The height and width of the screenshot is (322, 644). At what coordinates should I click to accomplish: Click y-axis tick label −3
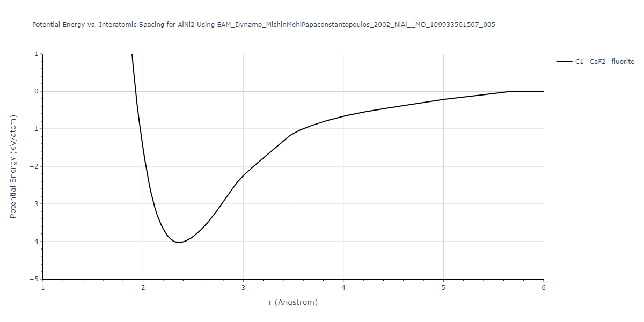point(34,204)
